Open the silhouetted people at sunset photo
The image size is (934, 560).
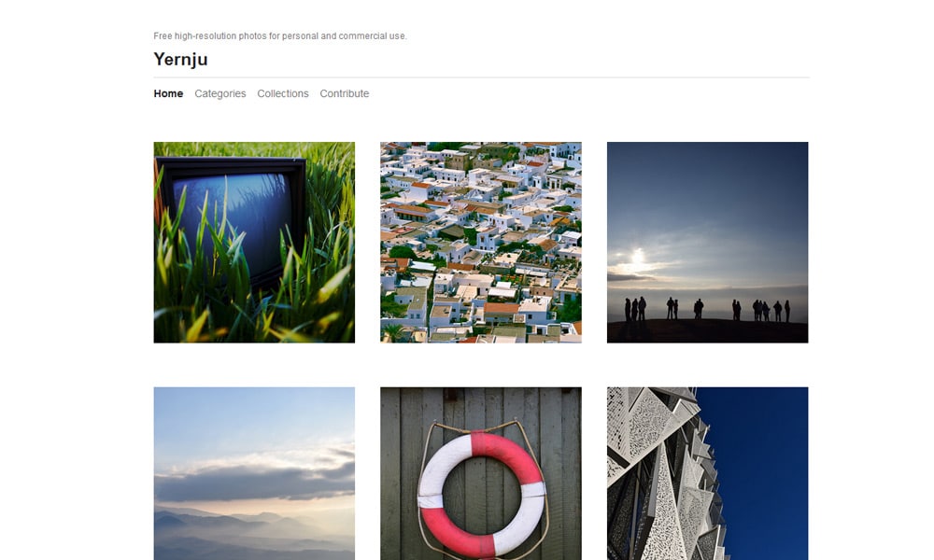(x=708, y=243)
